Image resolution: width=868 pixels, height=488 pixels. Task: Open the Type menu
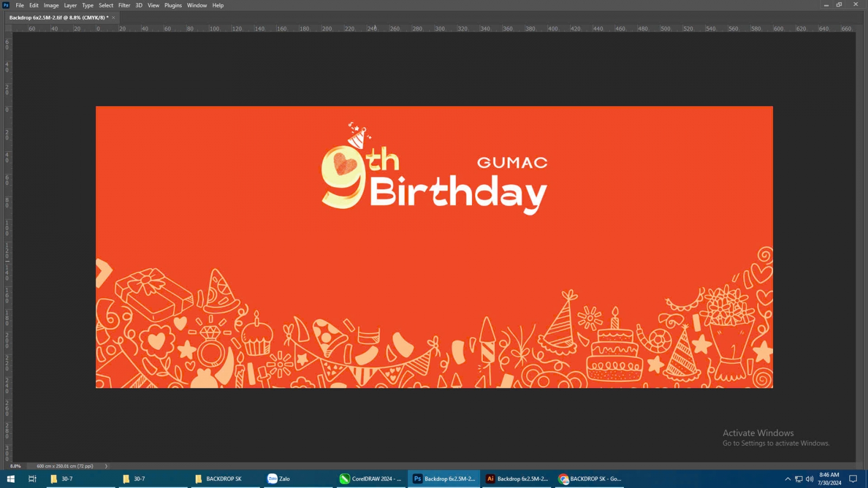point(88,5)
